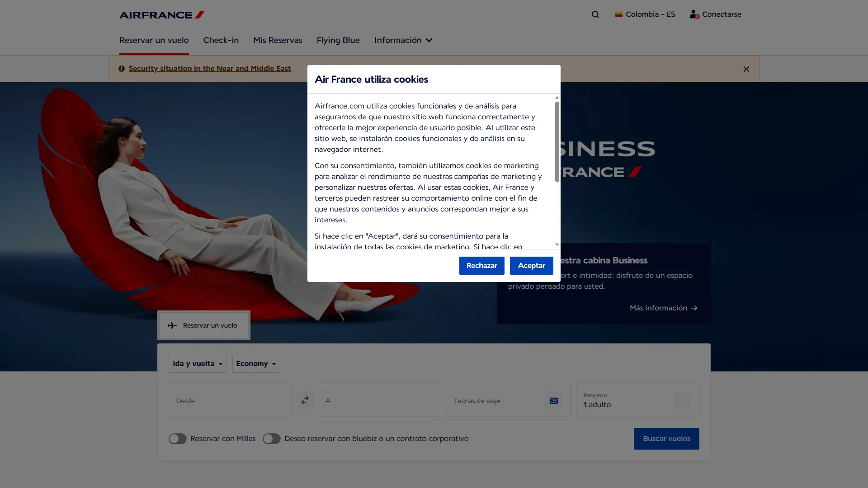Open the site search magnifier icon
This screenshot has width=868, height=488.
click(x=595, y=14)
